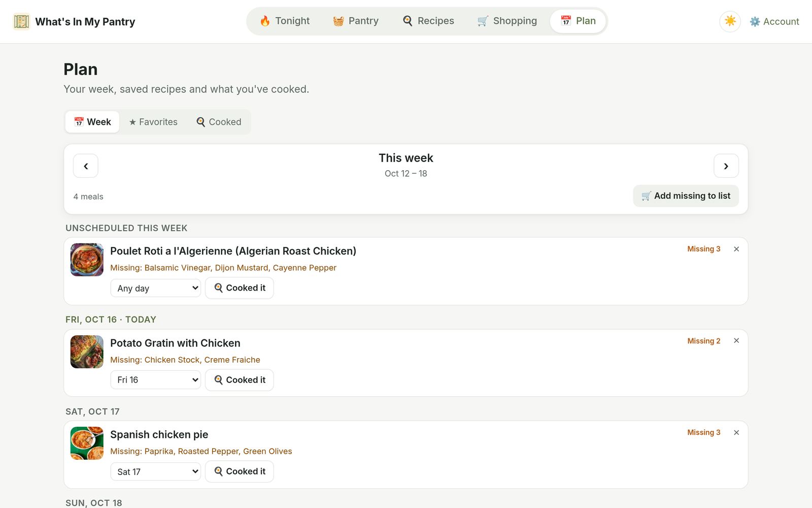Click the Oct 12 – 18 date range
812x508 pixels.
(406, 174)
